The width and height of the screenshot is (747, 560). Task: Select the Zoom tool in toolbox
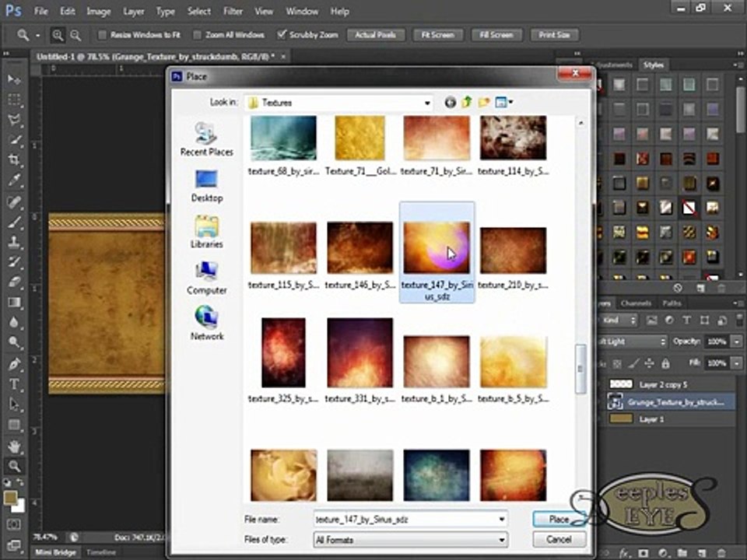[x=14, y=466]
